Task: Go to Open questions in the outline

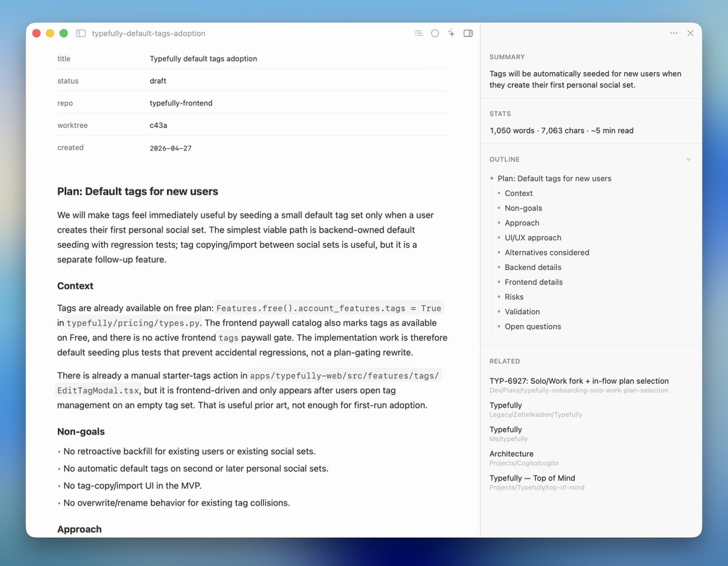Action: coord(533,326)
